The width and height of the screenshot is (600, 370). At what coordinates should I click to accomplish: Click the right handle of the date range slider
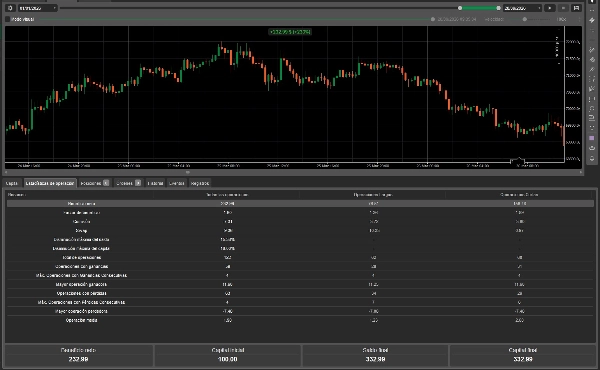[498, 8]
